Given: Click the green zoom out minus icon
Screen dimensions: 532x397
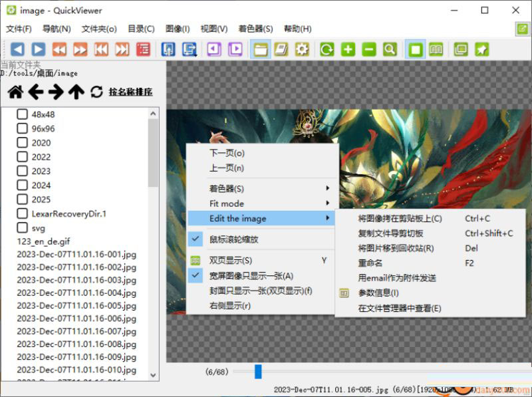Looking at the screenshot, I should click(369, 49).
